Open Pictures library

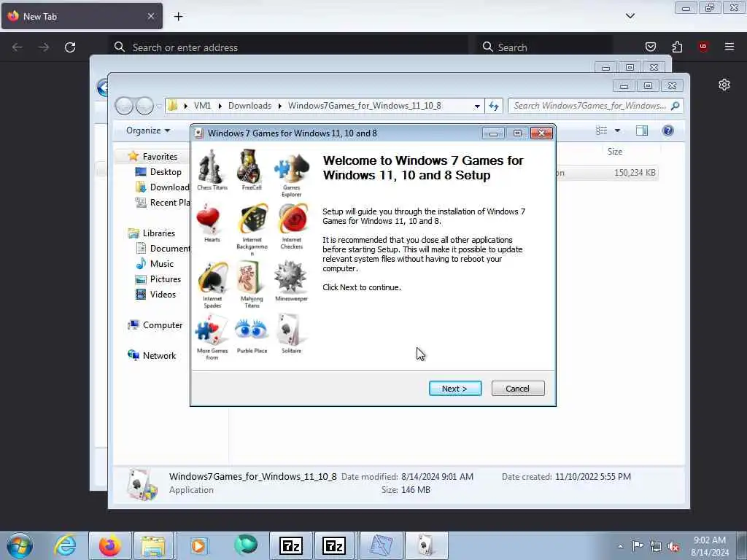click(x=166, y=279)
